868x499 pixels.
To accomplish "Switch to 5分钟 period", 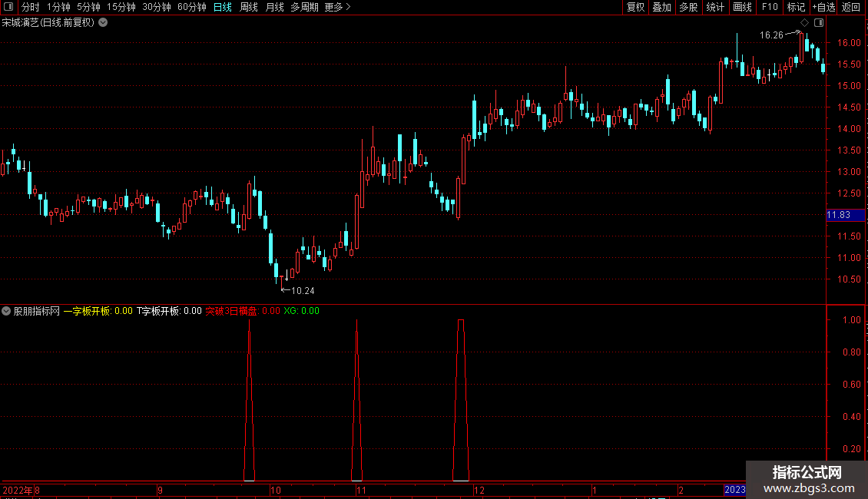I will (x=88, y=7).
